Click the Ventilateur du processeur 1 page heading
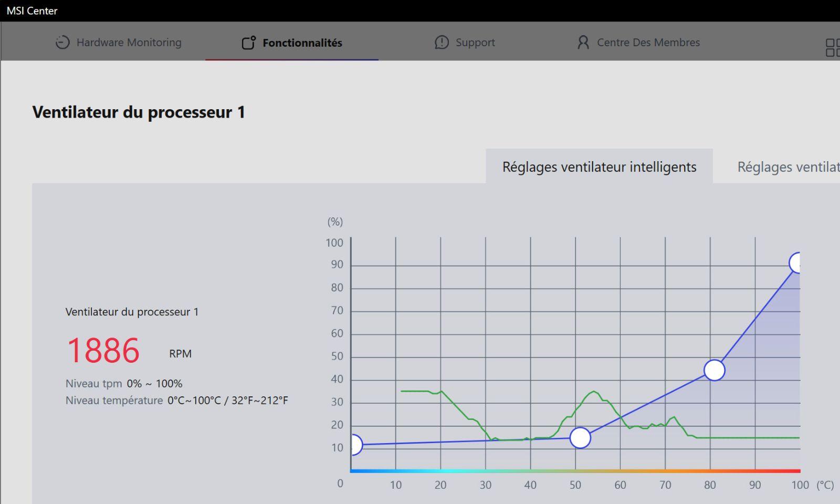 coord(139,112)
